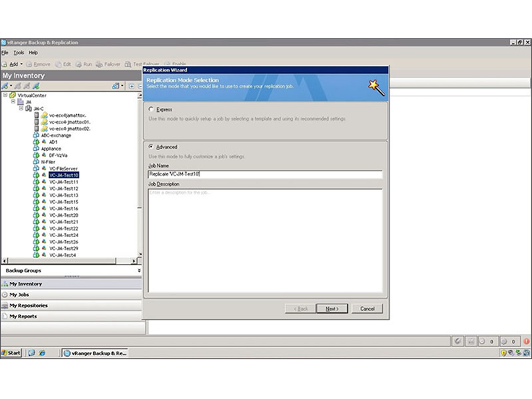Image resolution: width=532 pixels, height=399 pixels.
Task: Select the Advanced mode radio button
Action: (151, 147)
